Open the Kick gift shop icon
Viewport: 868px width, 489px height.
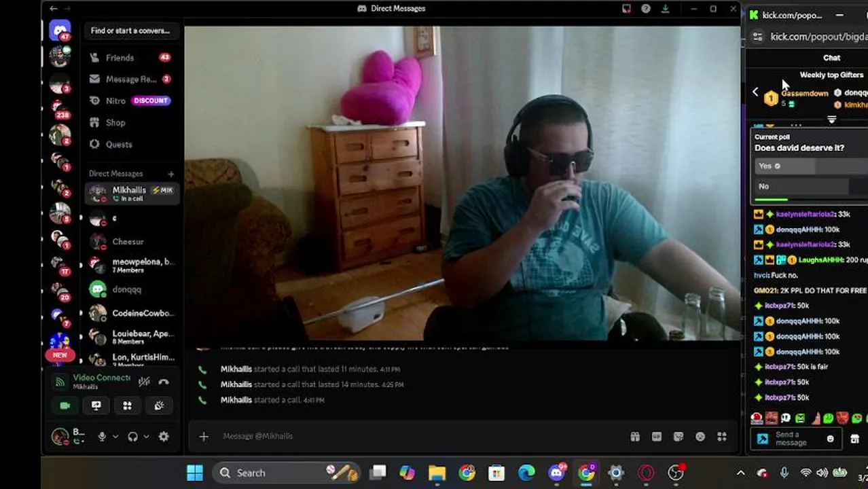855,439
